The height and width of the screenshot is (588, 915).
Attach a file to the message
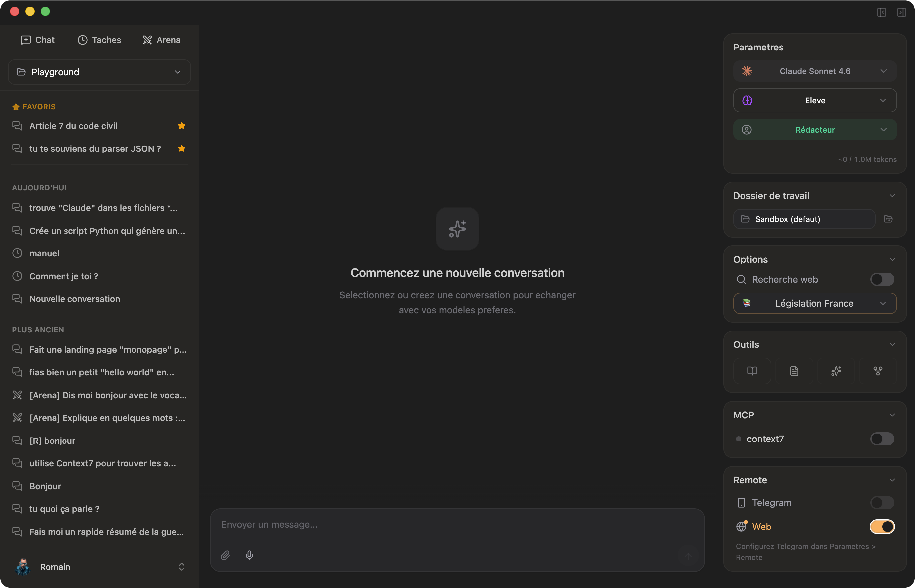point(225,555)
